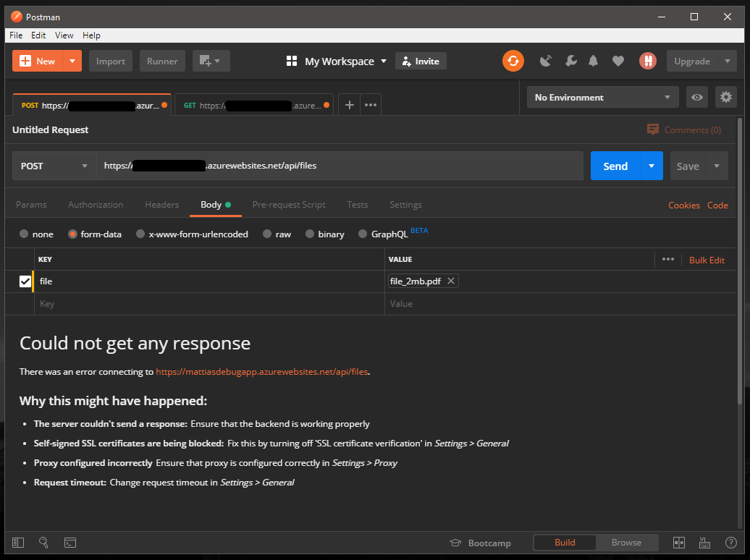Screen dimensions: 750x560
Task: Click the Save button
Action: point(688,166)
